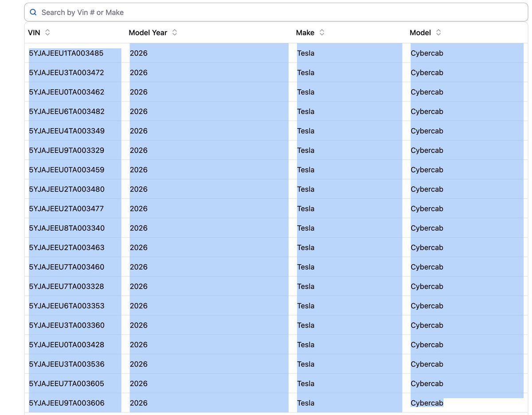Click Cybercab in the 5YJAJEEU9TA003329 row

(x=427, y=151)
